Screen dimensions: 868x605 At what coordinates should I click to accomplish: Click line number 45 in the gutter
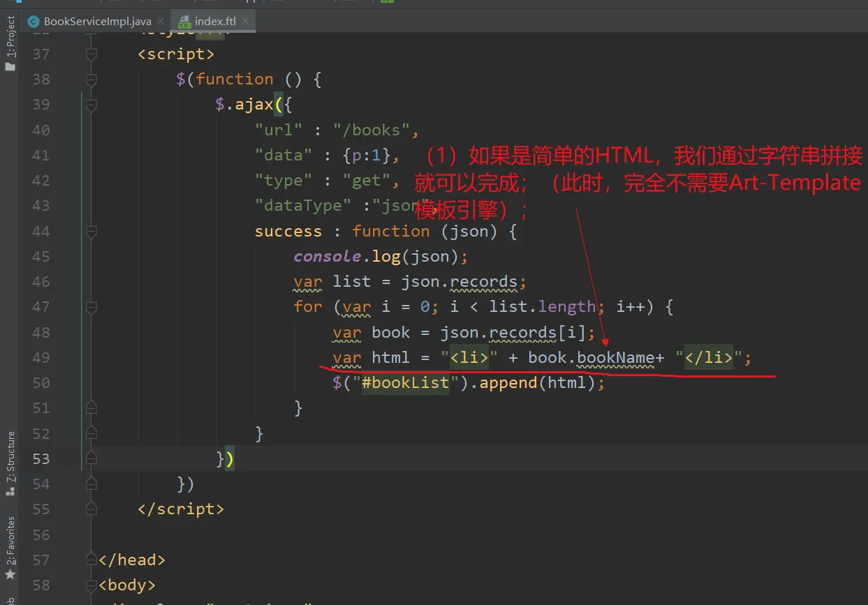tap(41, 256)
